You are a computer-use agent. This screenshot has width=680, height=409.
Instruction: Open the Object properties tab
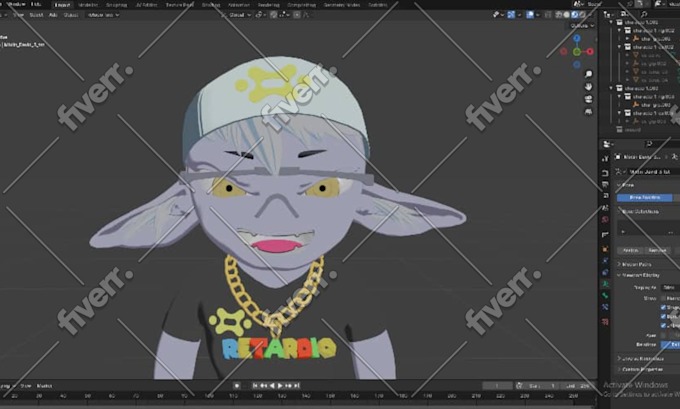[605, 249]
